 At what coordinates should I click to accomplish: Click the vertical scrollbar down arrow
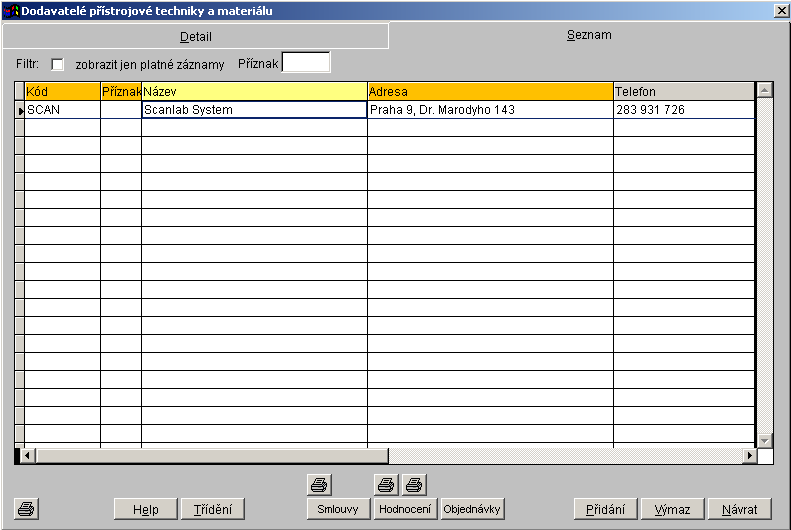765,440
